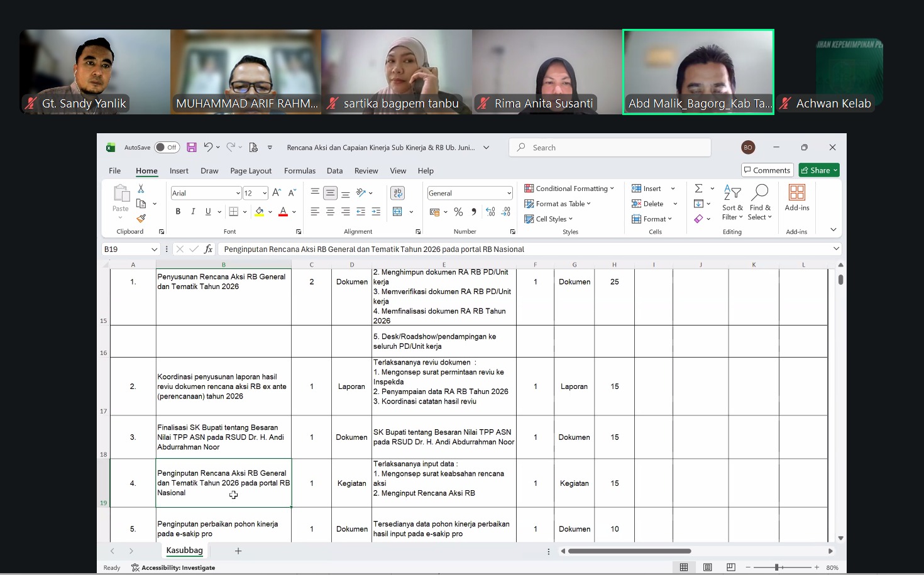The width and height of the screenshot is (924, 575).
Task: Click the Cut scissors icon
Action: (141, 189)
